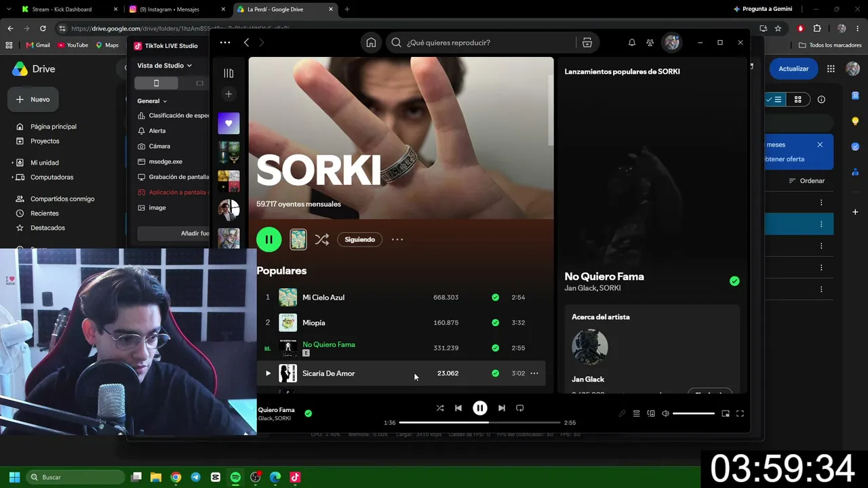The height and width of the screenshot is (488, 868).
Task: Toggle repeat mode
Action: pos(520,408)
